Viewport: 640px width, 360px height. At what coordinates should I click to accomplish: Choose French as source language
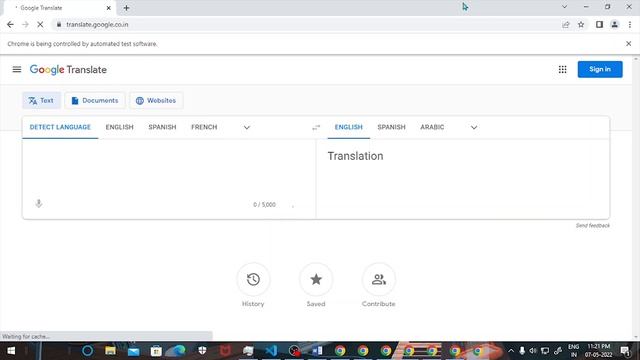point(204,127)
